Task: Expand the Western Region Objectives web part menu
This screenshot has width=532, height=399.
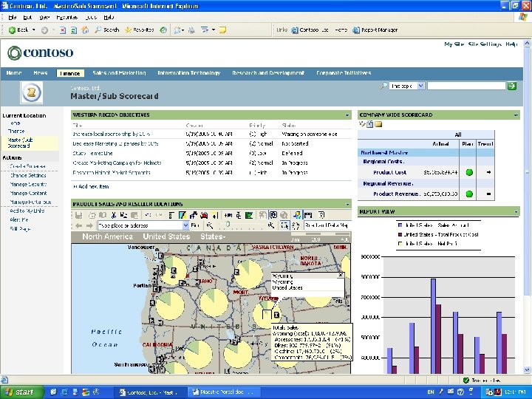Action: [348, 115]
